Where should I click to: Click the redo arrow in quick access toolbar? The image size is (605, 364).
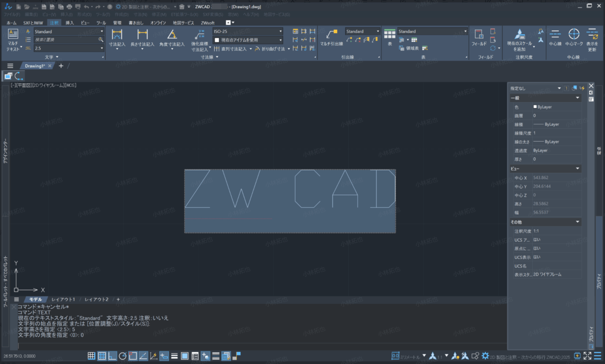pos(98,7)
